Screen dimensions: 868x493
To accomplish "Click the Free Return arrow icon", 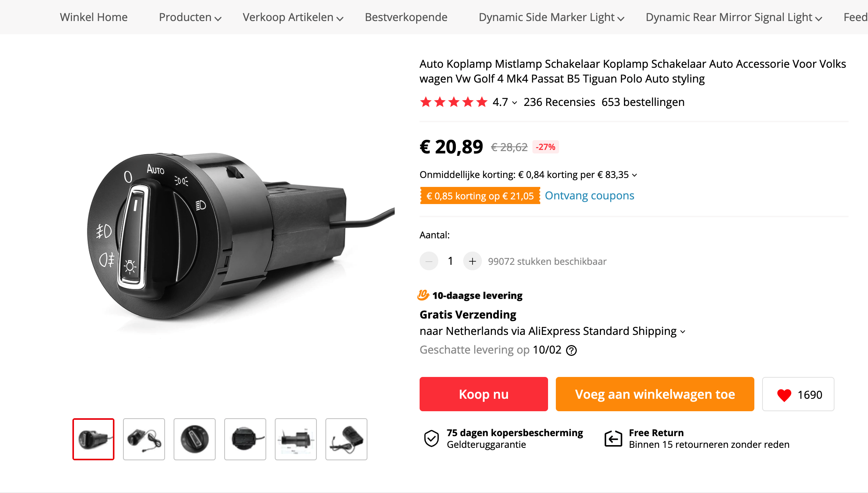I will pos(613,438).
